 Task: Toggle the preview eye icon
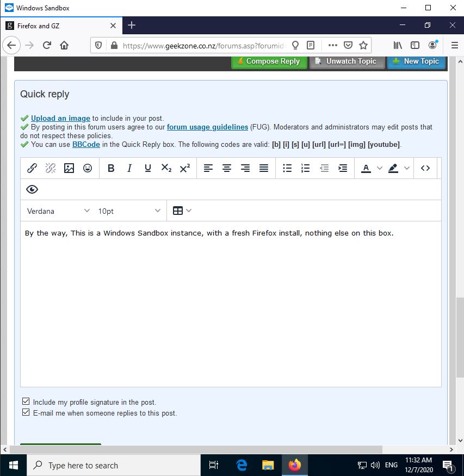point(32,189)
